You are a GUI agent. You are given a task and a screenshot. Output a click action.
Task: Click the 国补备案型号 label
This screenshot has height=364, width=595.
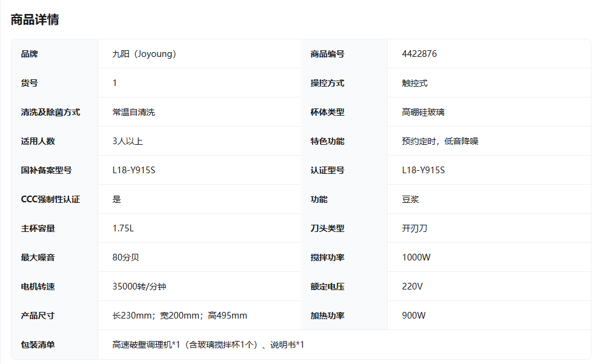click(x=46, y=170)
